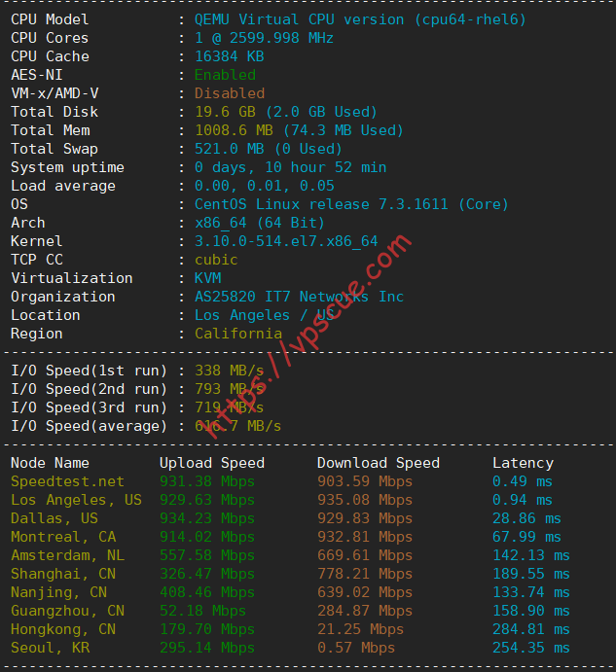Select the AS25820 IT7 Networks Inc text
This screenshot has height=672, width=616.
(x=299, y=297)
